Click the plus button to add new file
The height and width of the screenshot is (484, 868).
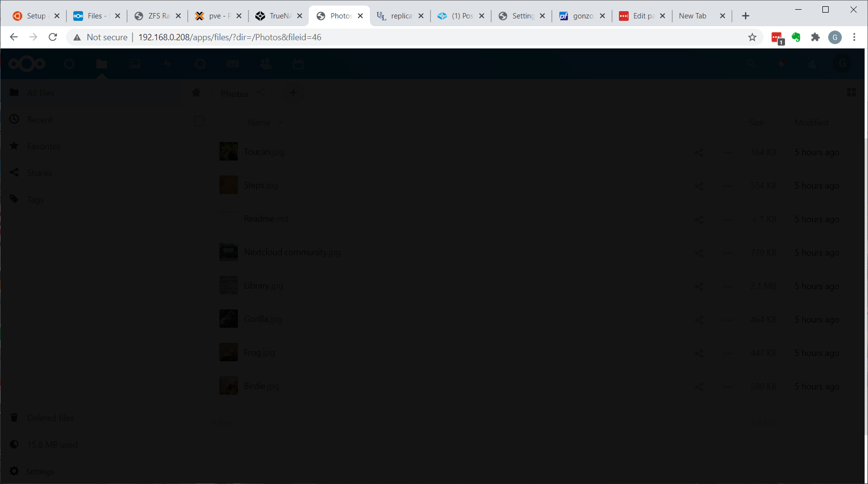(293, 93)
